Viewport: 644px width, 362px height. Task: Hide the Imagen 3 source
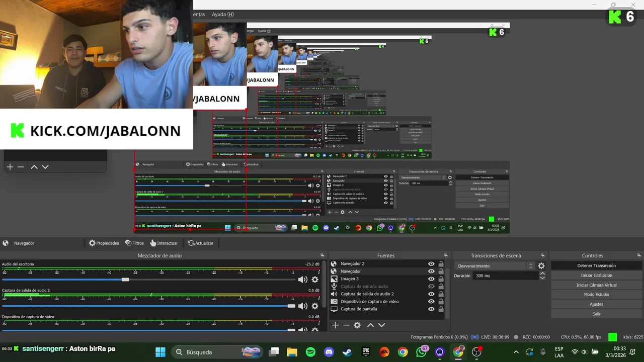coord(431,279)
